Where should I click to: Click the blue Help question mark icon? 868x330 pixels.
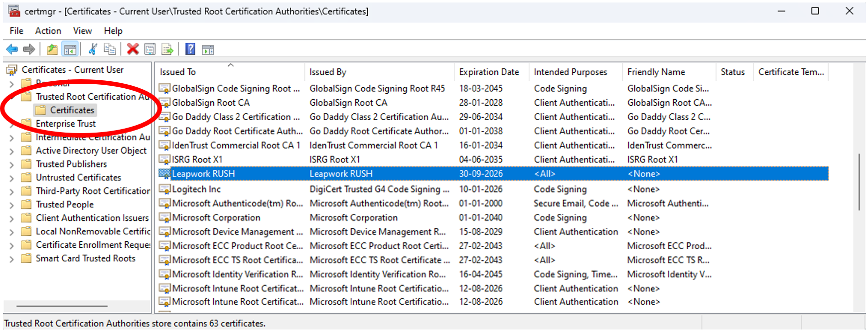pyautogui.click(x=190, y=49)
